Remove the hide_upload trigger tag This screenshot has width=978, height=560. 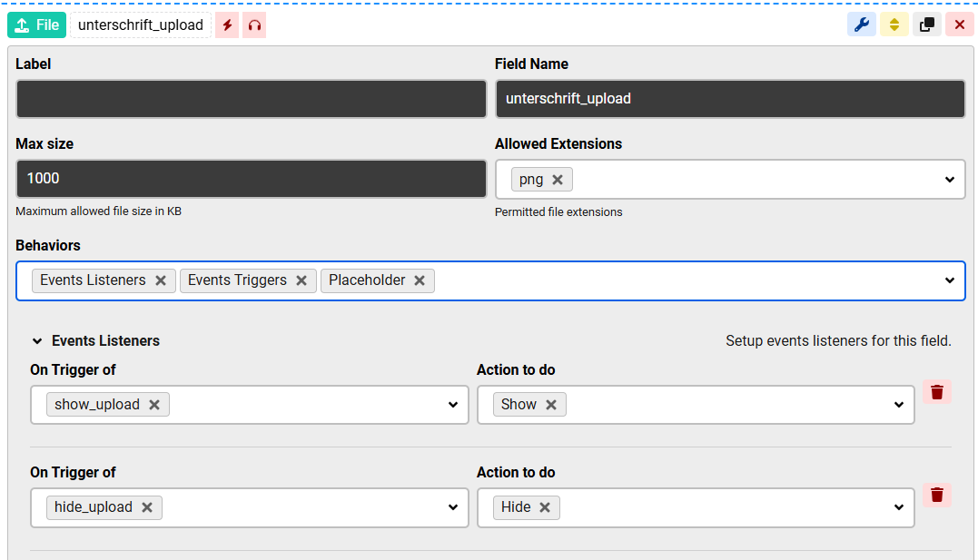click(146, 507)
